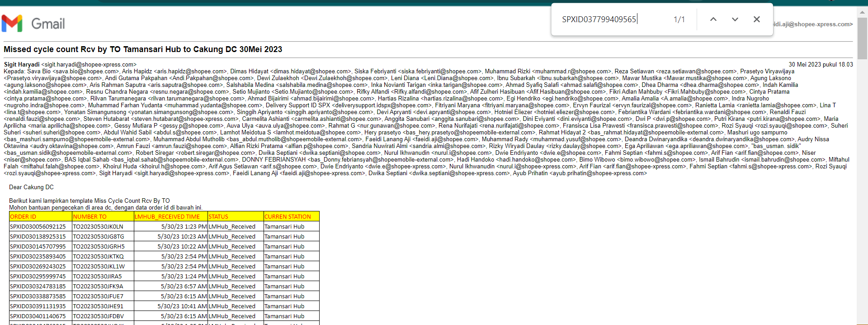The width and height of the screenshot is (868, 325).
Task: Click TO number TO20230530JIRA5
Action: [x=97, y=277]
